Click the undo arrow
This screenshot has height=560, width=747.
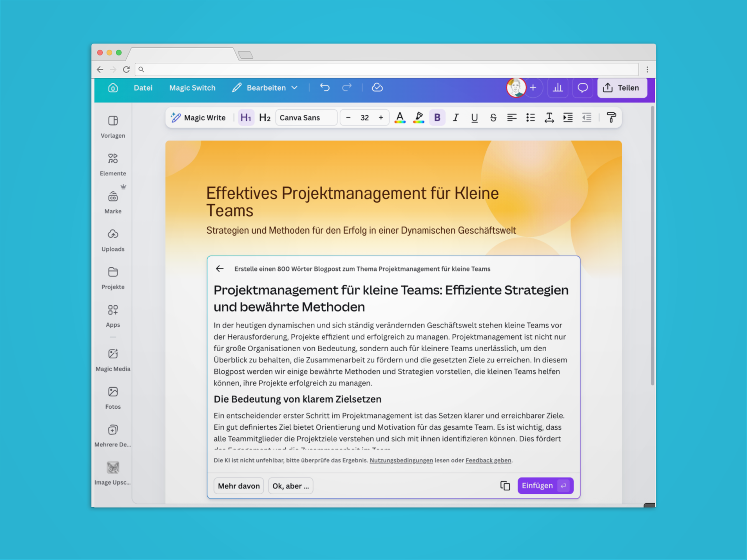(x=325, y=87)
